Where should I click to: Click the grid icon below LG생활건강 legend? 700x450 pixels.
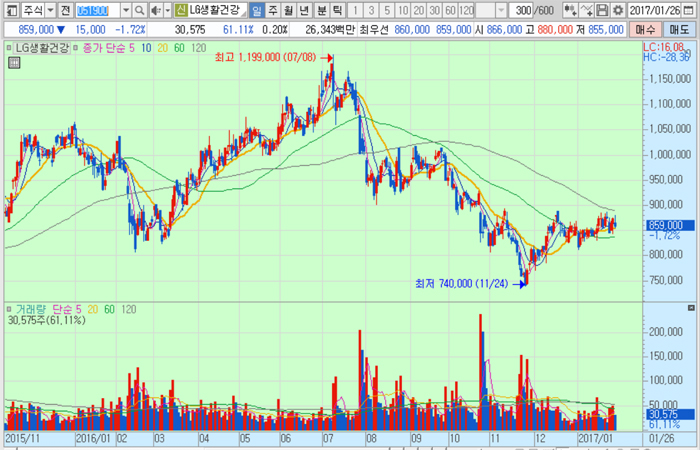(14, 63)
